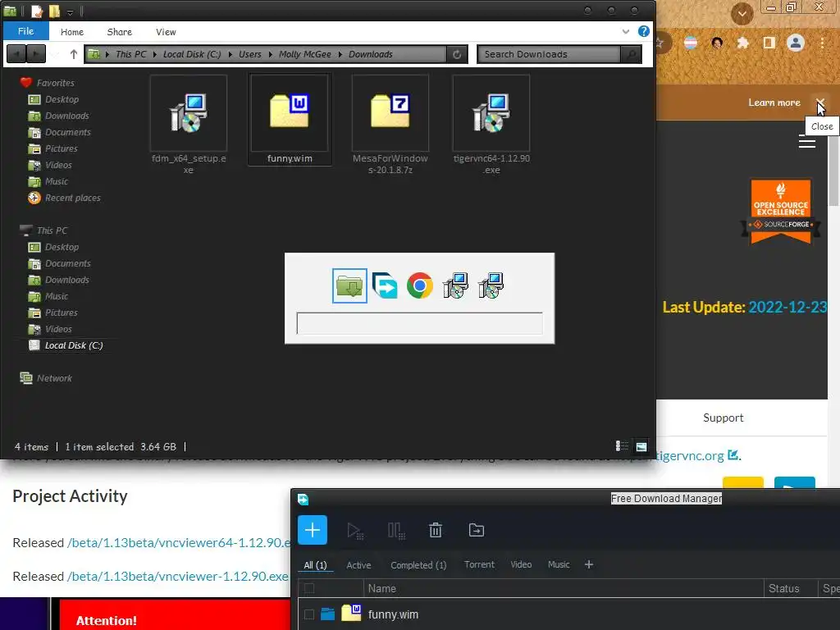Select the tigervnc64-1.12.90.exe installer
The width and height of the screenshot is (840, 630).
[491, 125]
